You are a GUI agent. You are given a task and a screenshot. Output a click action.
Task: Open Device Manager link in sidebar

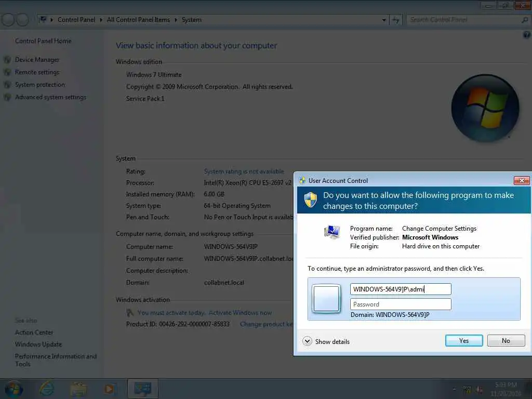click(37, 60)
